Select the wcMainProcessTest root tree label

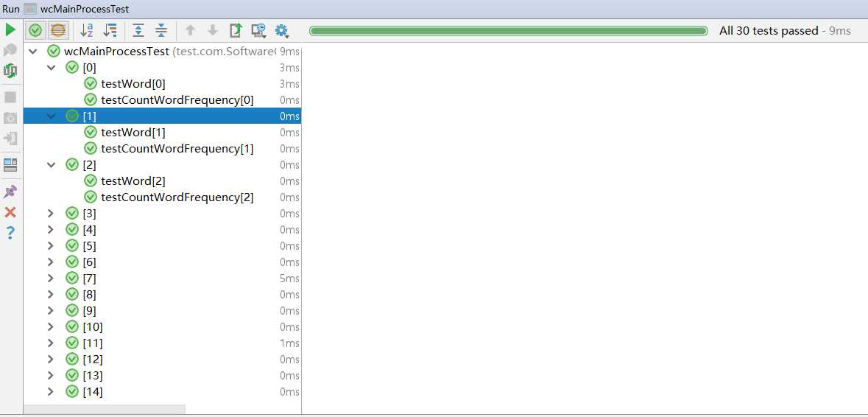[117, 52]
